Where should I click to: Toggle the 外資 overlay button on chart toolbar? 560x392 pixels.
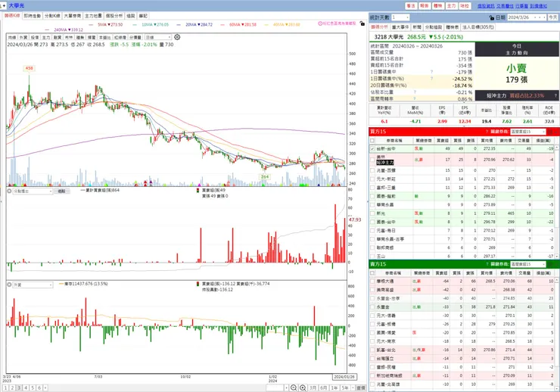click(x=23, y=37)
